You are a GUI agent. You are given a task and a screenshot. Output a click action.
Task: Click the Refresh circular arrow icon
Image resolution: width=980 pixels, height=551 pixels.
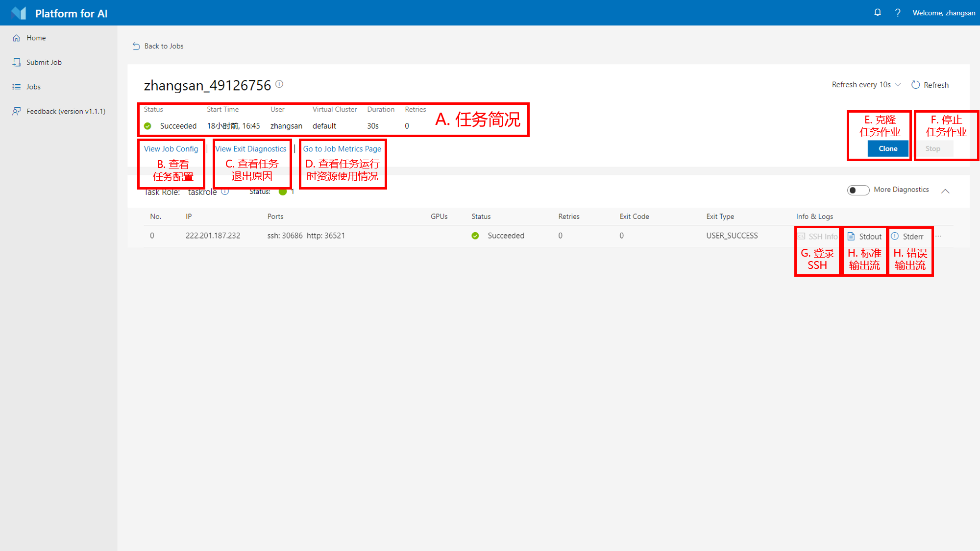click(915, 85)
